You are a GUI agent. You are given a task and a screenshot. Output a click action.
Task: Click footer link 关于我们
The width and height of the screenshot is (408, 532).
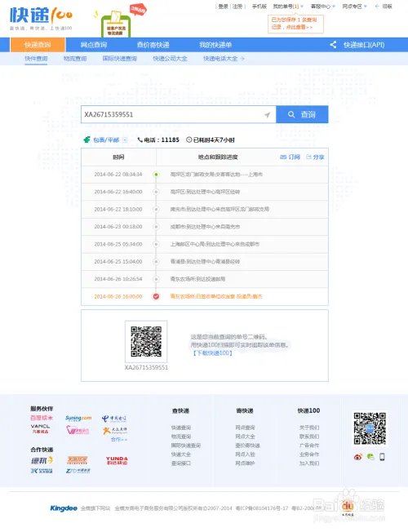[309, 428]
